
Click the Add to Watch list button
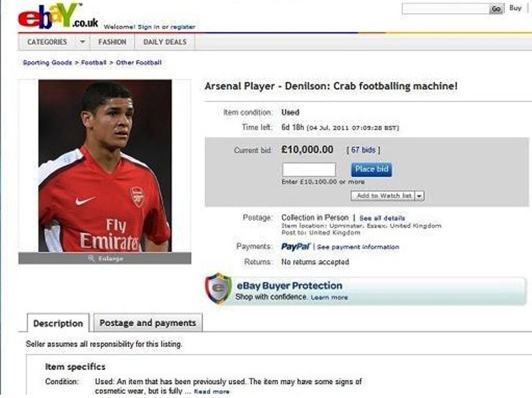click(383, 196)
